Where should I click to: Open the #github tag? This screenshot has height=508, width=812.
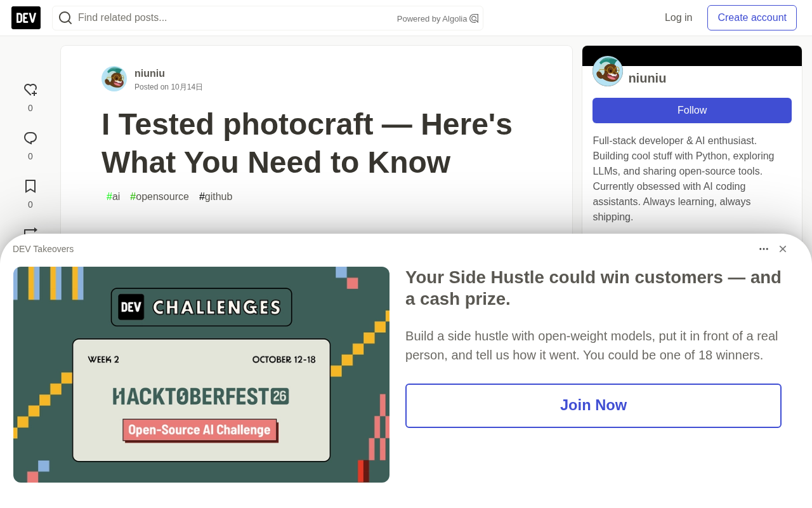[x=216, y=197]
